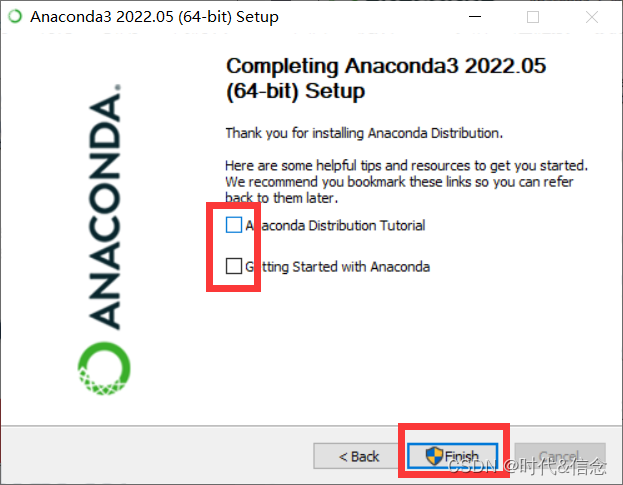The width and height of the screenshot is (623, 485).
Task: Click the vertical ANACONDA wordmark
Action: [x=104, y=211]
